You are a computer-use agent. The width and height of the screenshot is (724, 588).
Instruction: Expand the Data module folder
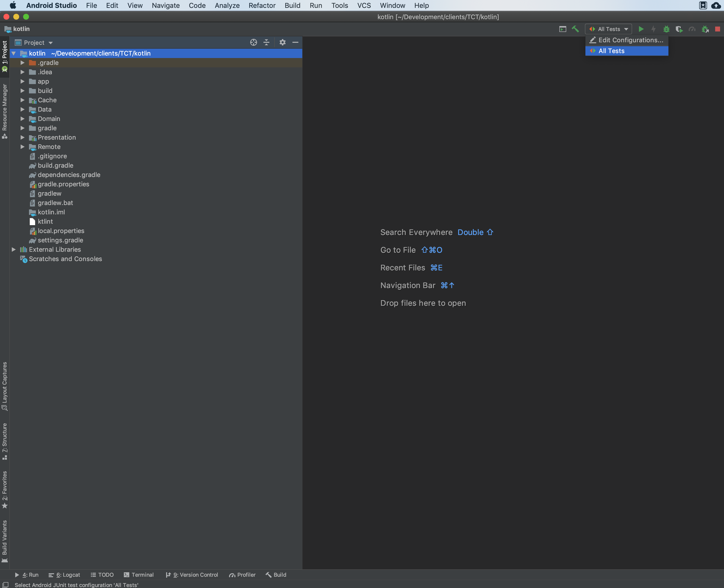(22, 109)
